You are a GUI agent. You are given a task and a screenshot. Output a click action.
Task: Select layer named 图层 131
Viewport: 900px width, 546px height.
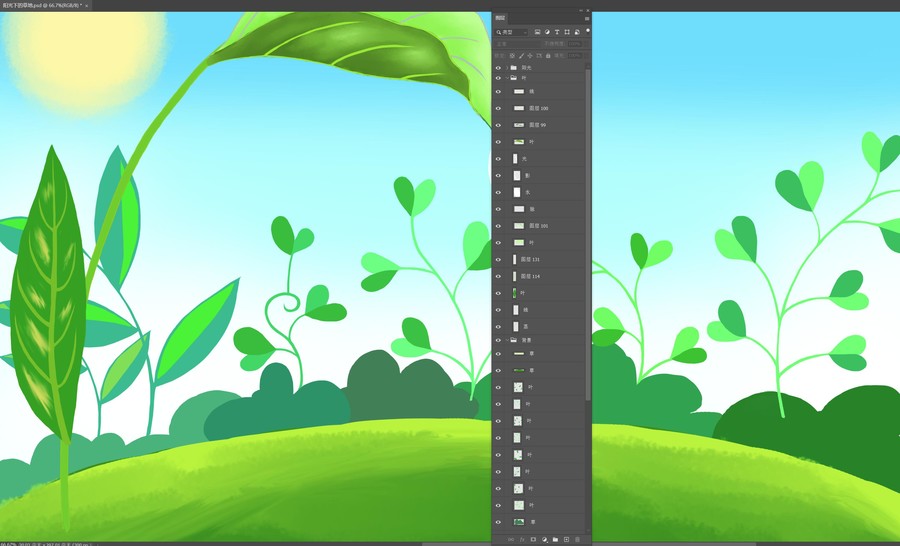click(530, 260)
